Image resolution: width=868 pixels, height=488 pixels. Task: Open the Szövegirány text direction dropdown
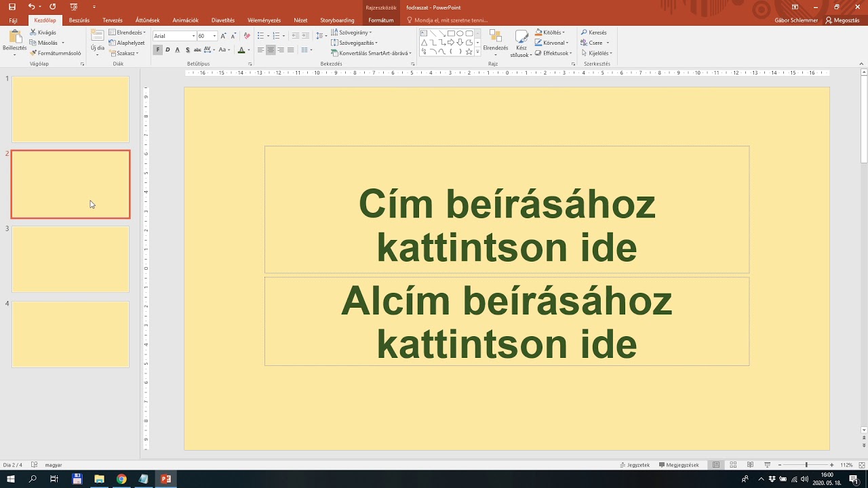(x=352, y=33)
